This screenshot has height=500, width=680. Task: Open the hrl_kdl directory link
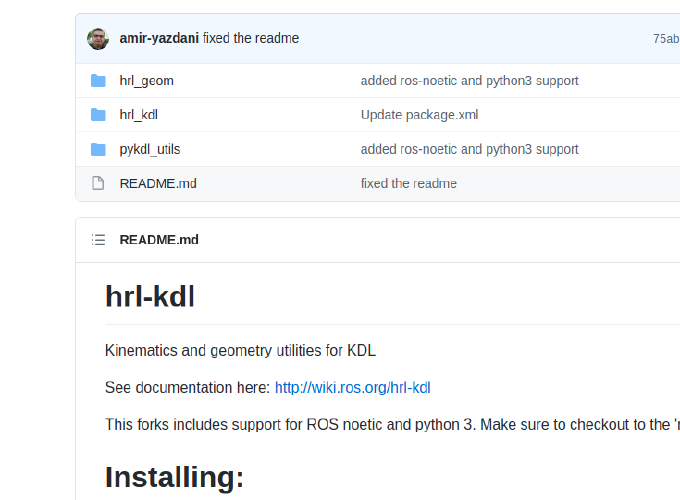click(139, 115)
